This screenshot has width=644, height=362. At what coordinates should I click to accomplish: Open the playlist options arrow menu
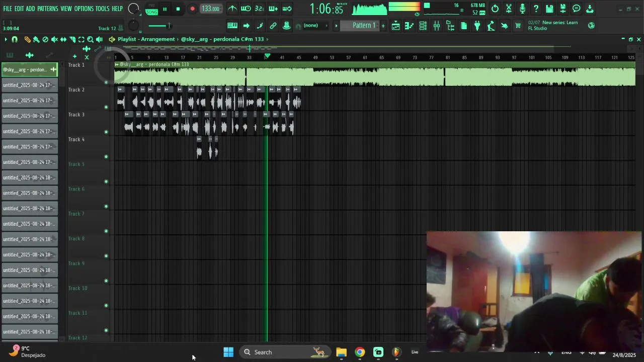6,39
